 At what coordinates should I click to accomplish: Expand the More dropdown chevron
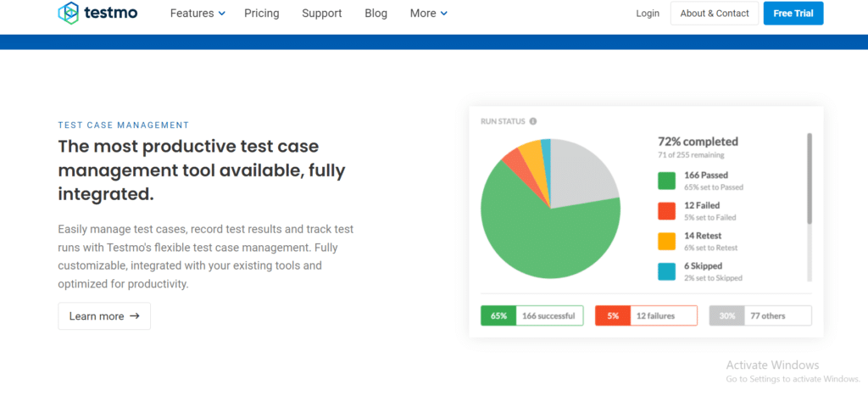coord(444,14)
